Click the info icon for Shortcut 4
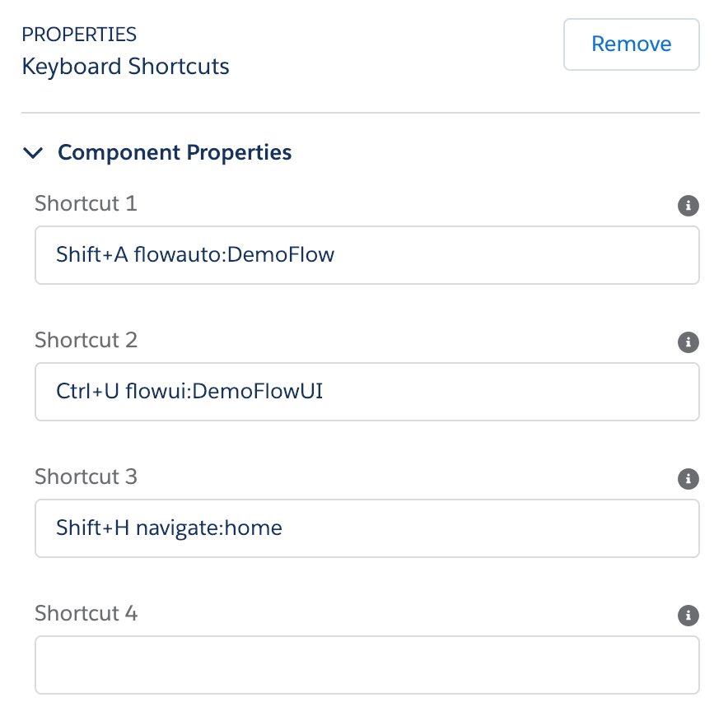This screenshot has height=716, width=728. click(688, 616)
